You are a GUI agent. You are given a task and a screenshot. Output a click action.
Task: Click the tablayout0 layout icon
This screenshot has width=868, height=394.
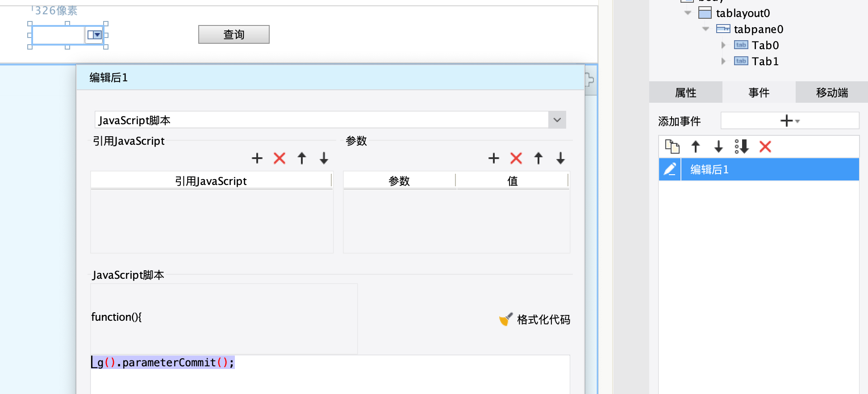tap(705, 13)
